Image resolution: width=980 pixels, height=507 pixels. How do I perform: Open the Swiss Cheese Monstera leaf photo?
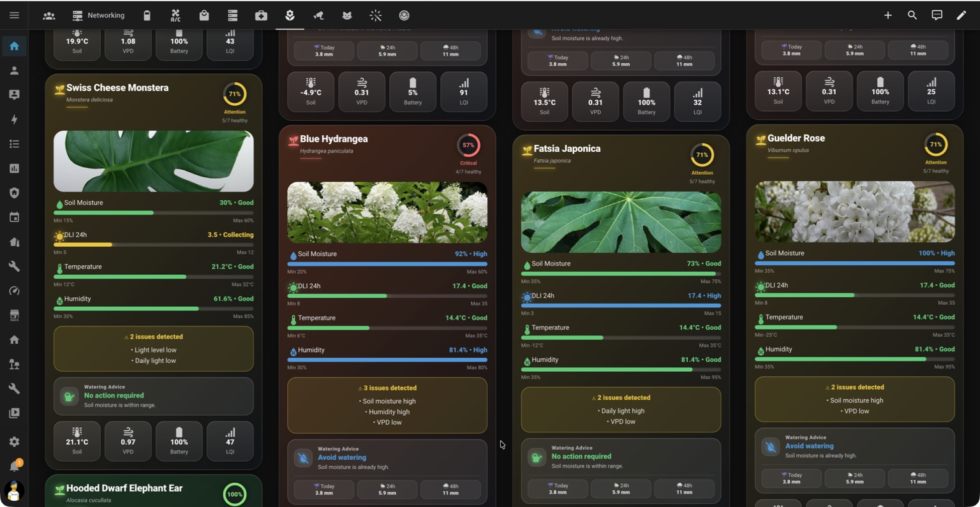click(x=153, y=161)
